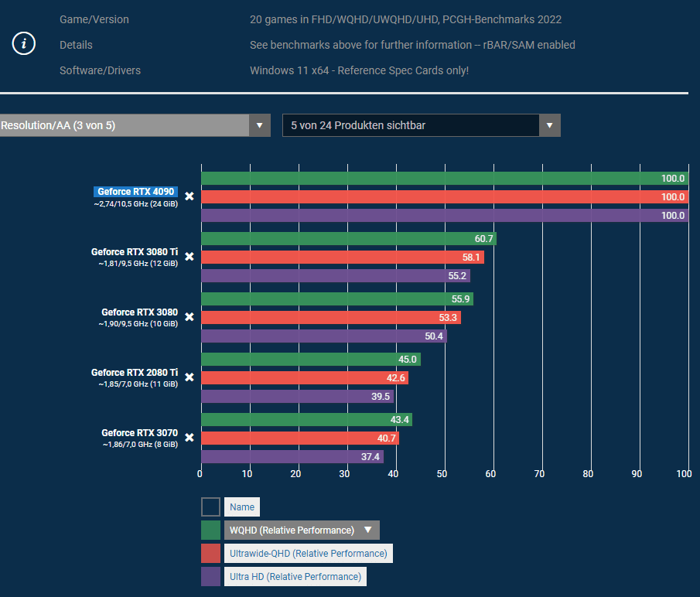This screenshot has width=700, height=597.
Task: Click the RTX 3080 Ti purple bar 55.2
Action: pyautogui.click(x=336, y=276)
